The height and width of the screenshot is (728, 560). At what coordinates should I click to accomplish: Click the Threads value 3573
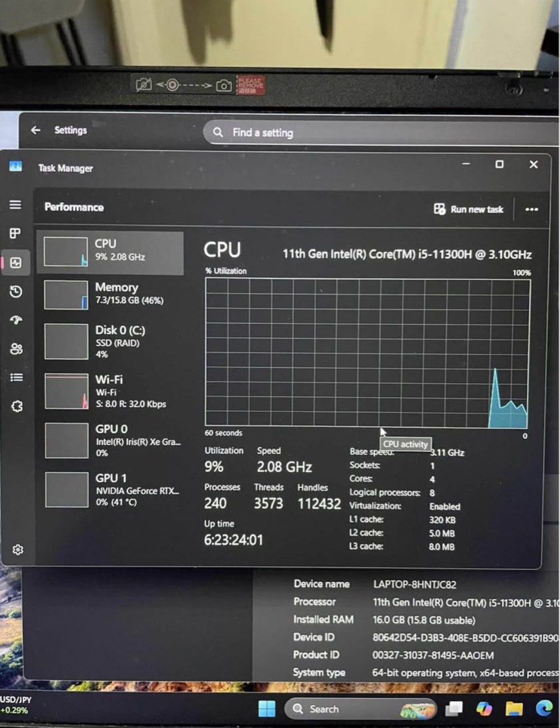[268, 504]
